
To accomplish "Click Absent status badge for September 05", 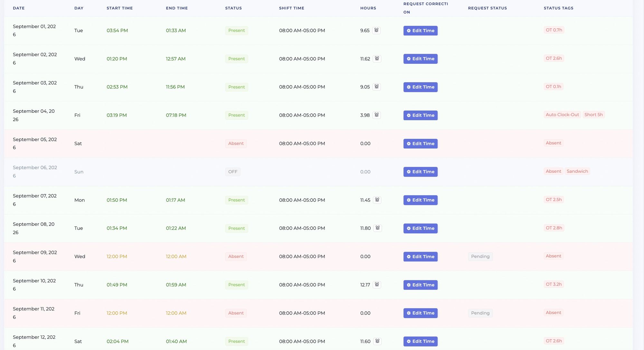I will click(236, 143).
